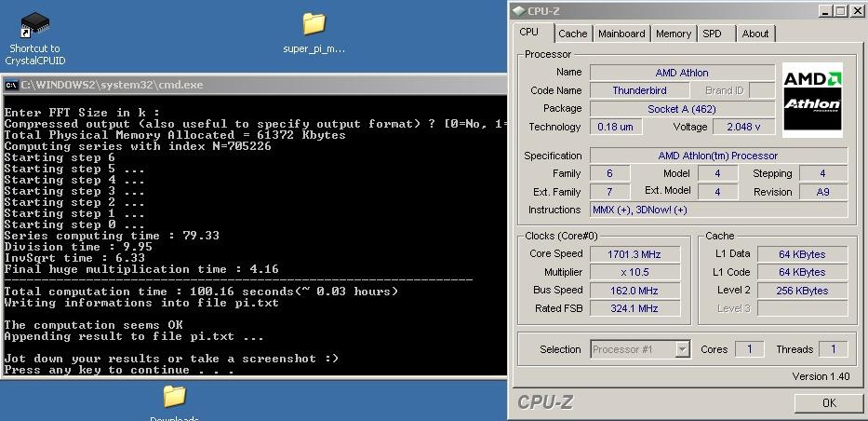Click the Series computing time : 79.33 line

pos(112,236)
